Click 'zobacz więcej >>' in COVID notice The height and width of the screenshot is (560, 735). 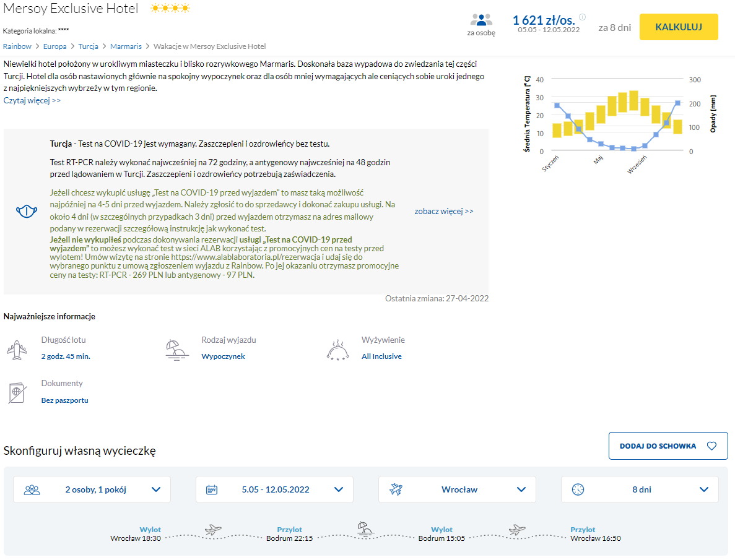(x=444, y=211)
